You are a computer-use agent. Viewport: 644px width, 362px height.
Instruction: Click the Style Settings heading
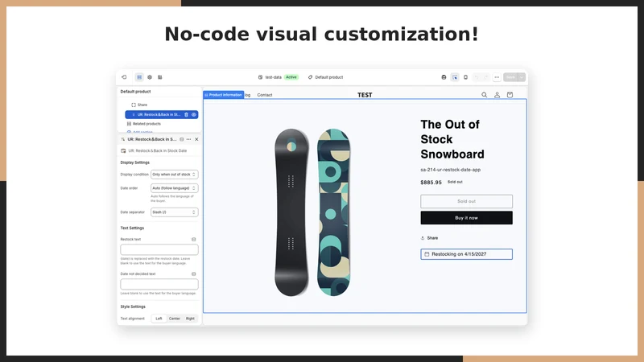(x=133, y=306)
